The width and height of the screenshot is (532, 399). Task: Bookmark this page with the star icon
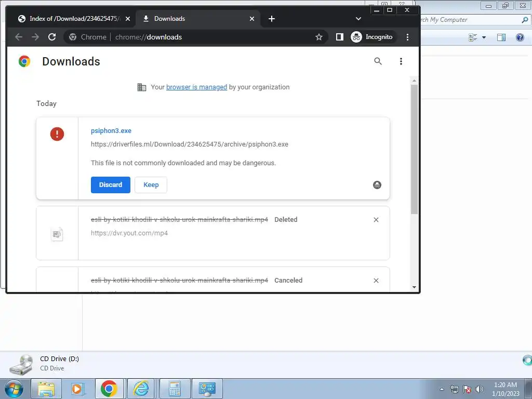click(x=318, y=37)
